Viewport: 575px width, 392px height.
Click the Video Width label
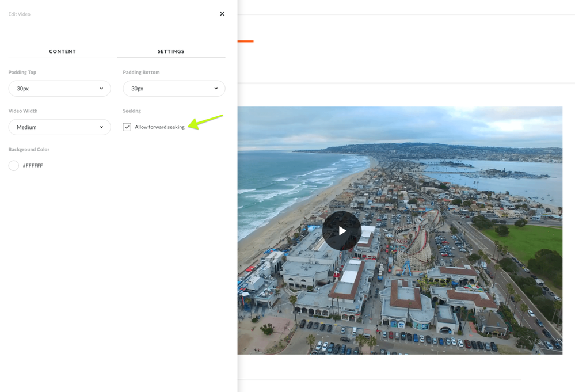[23, 111]
